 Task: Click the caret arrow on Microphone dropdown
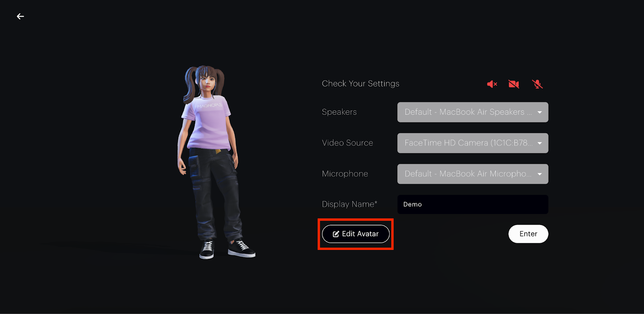click(539, 174)
